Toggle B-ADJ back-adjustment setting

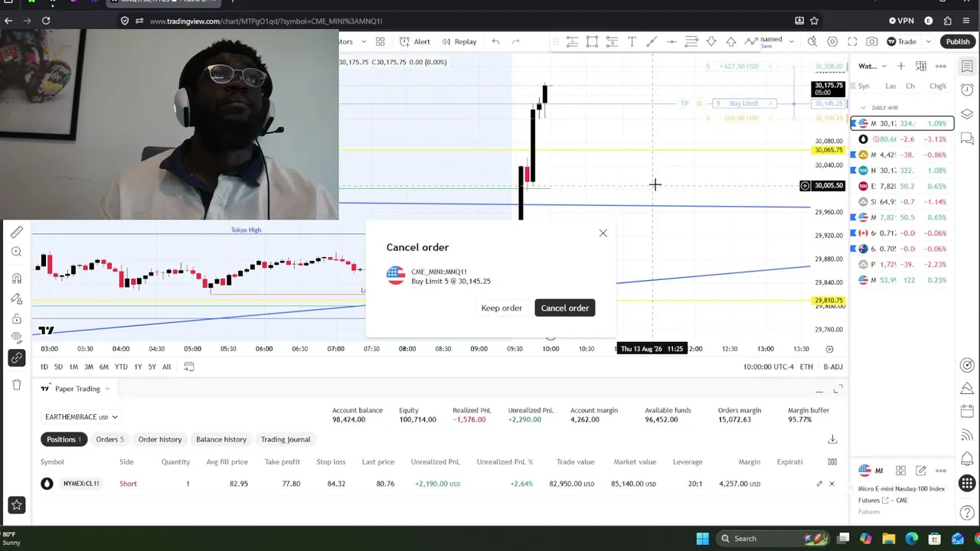point(833,367)
